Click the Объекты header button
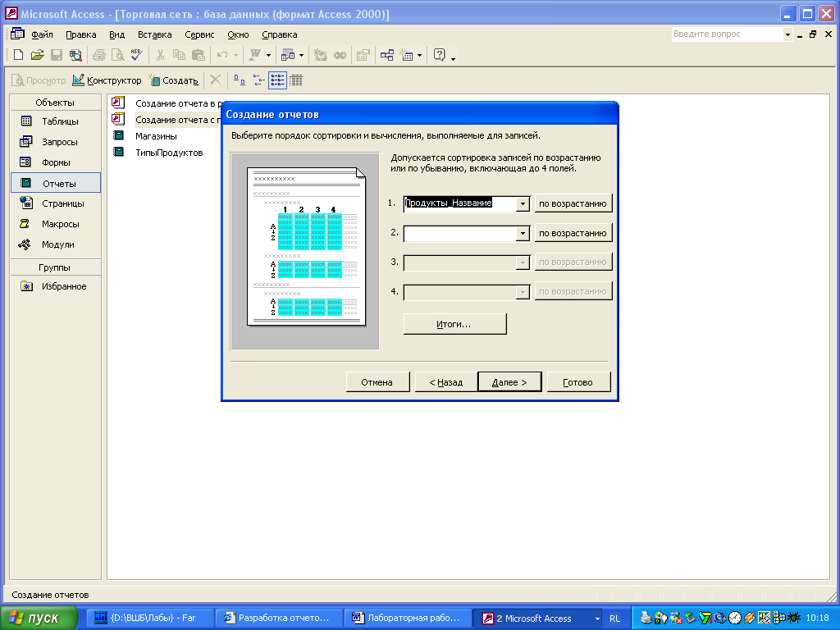Viewport: 840px width, 630px height. pos(55,103)
